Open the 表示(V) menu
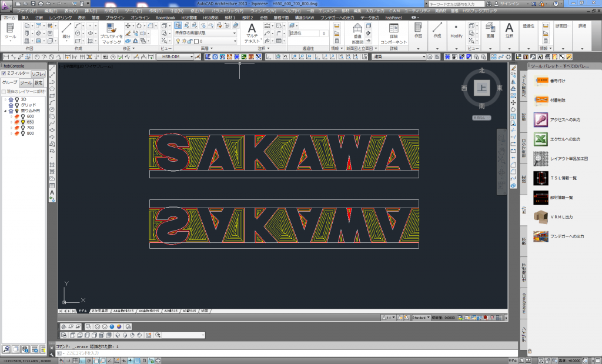Viewport: 602px width, 364px height. (71, 11)
